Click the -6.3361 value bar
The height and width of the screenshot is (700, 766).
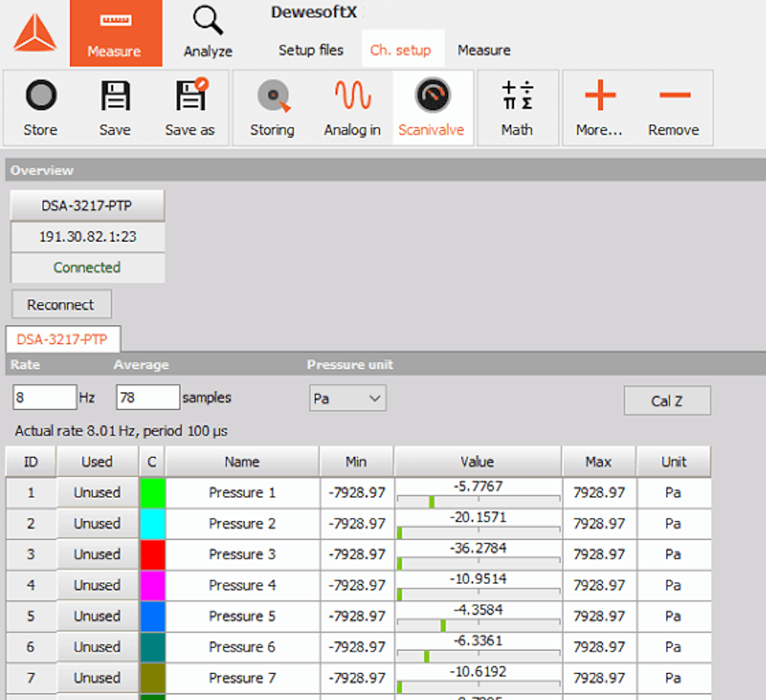coord(479,655)
